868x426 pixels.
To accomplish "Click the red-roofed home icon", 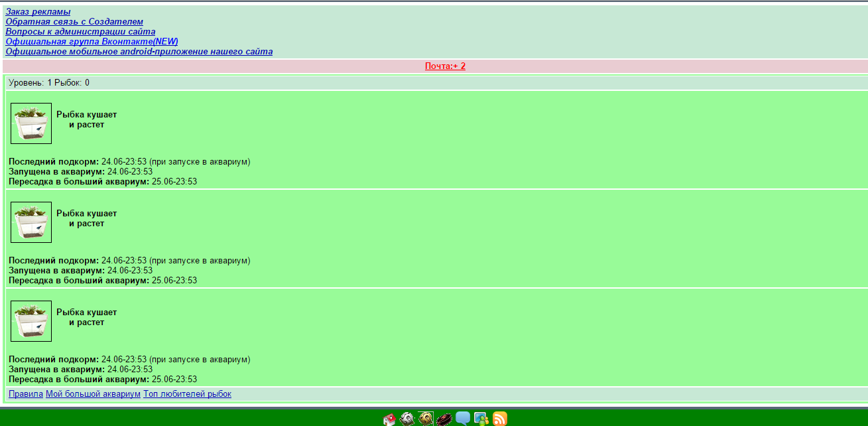I will (x=389, y=419).
